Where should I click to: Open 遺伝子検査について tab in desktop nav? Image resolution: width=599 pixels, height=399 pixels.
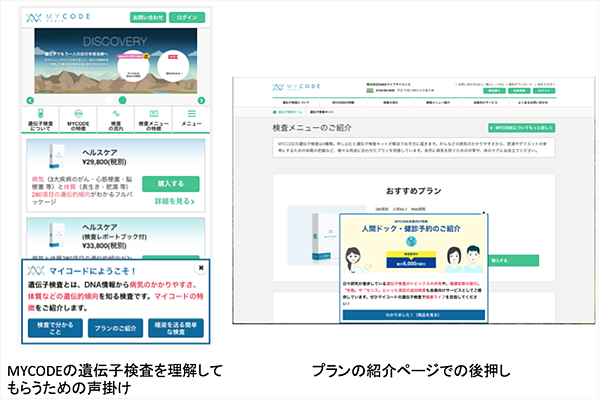296,102
